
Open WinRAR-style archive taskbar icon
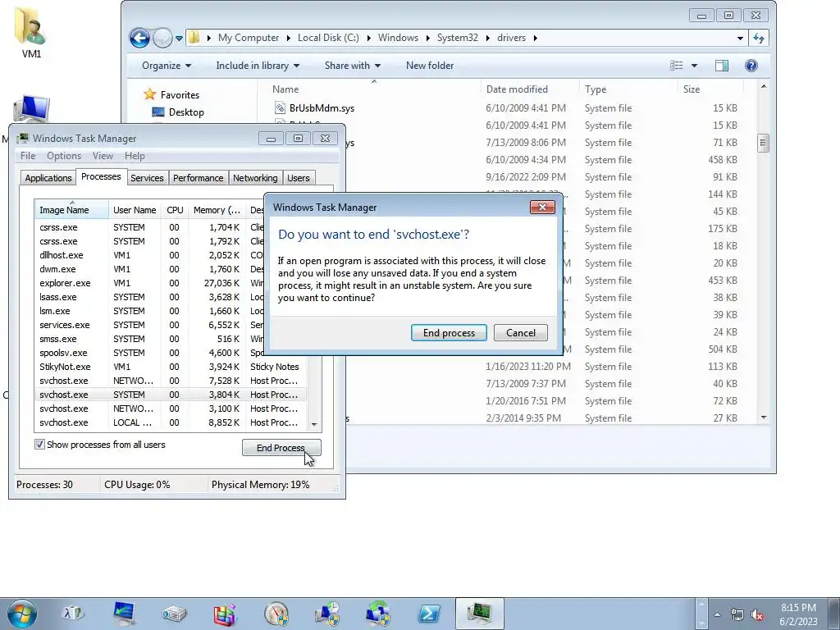(x=225, y=614)
